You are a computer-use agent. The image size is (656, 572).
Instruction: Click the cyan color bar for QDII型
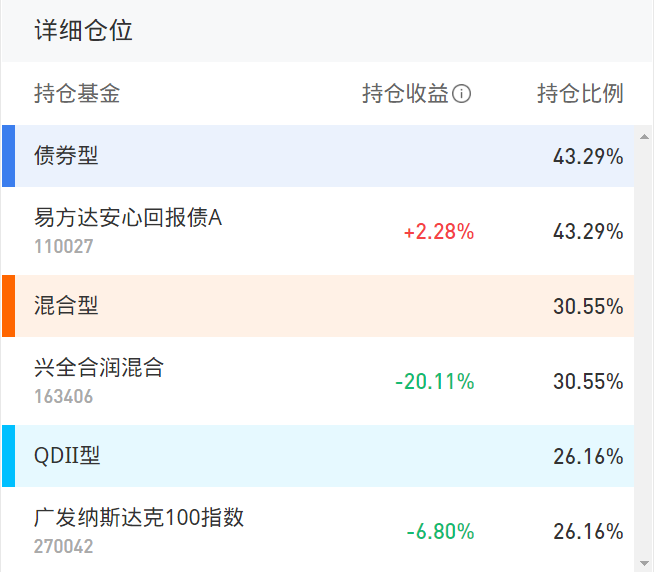pyautogui.click(x=8, y=456)
